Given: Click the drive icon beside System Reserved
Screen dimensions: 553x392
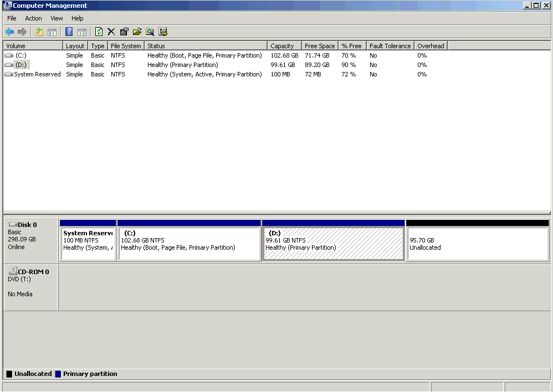Looking at the screenshot, I should [x=9, y=74].
